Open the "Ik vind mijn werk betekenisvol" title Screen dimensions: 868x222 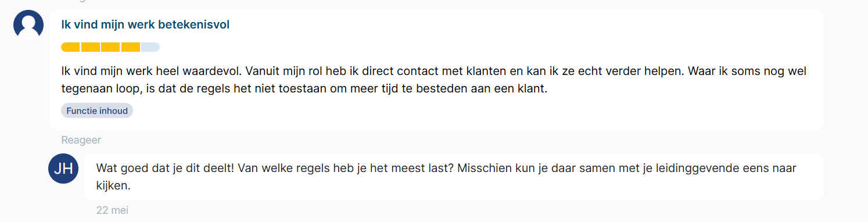145,24
